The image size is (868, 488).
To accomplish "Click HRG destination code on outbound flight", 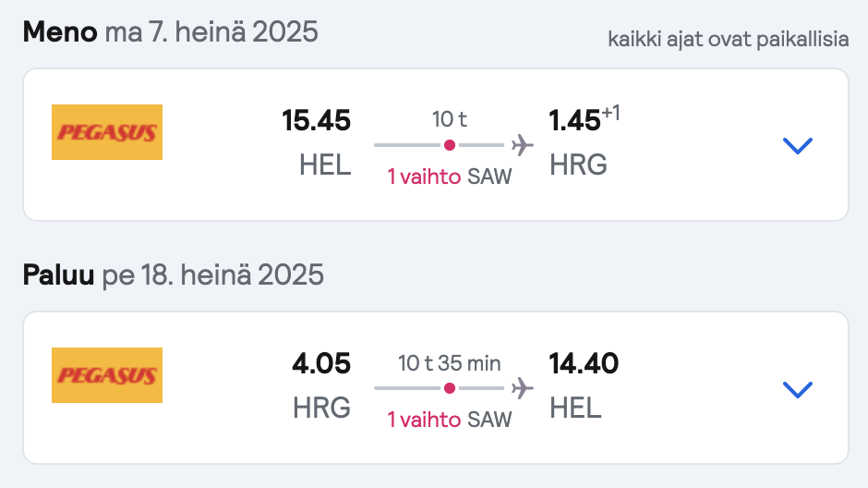I will point(578,165).
